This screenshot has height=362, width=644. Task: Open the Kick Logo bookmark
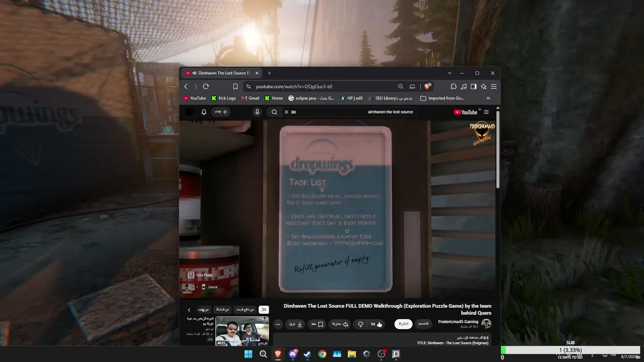click(223, 98)
